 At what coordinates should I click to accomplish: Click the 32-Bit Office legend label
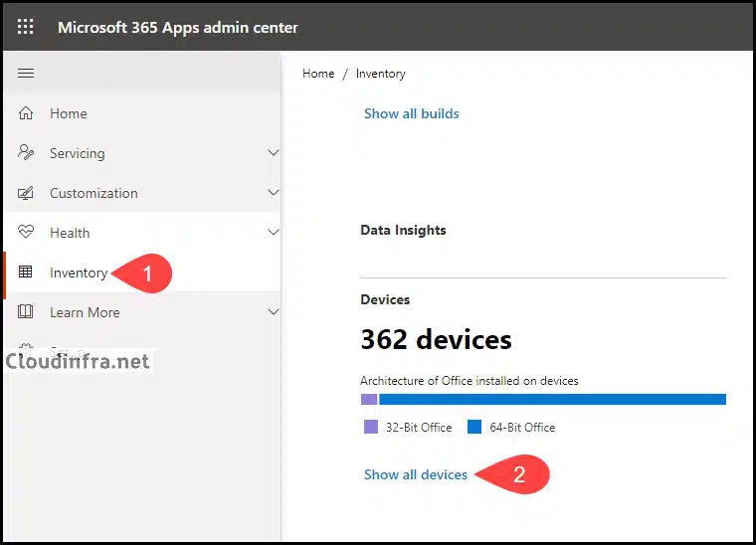click(x=419, y=428)
